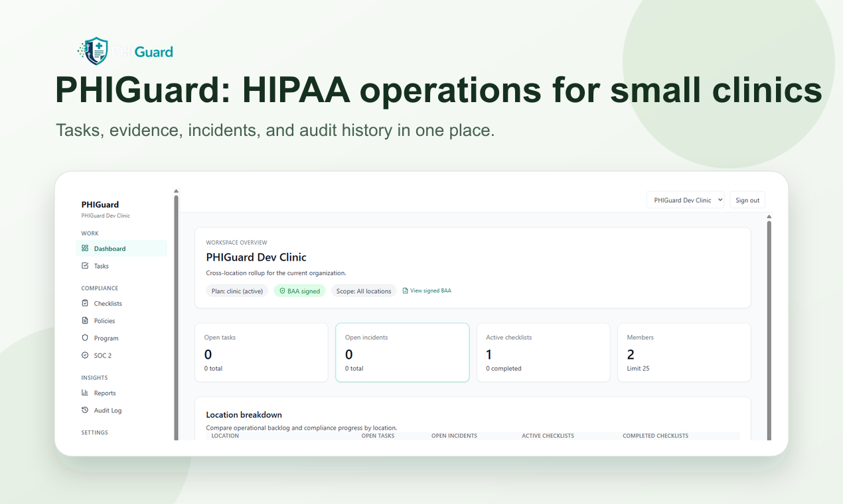Click the main panel vertical scrollbar thumb

tap(769, 330)
